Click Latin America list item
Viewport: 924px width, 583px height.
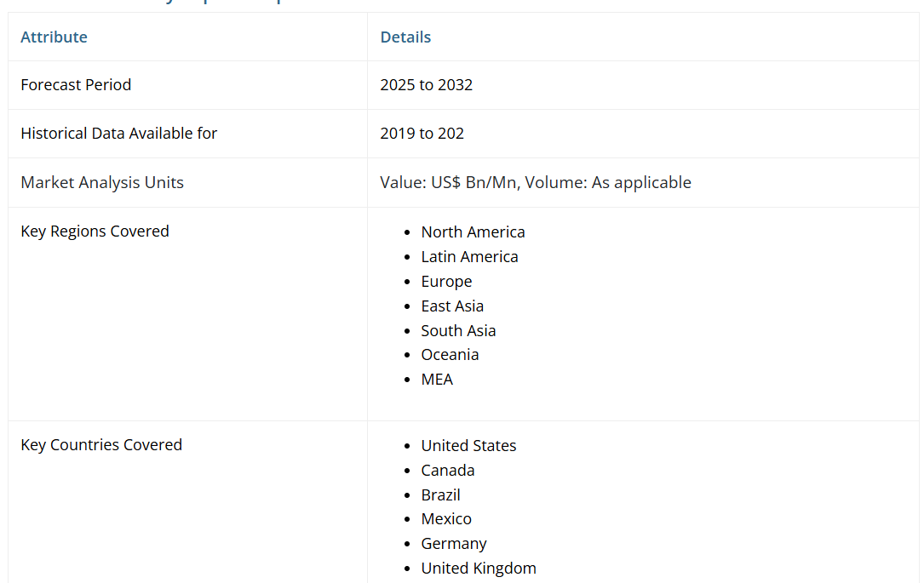[469, 257]
